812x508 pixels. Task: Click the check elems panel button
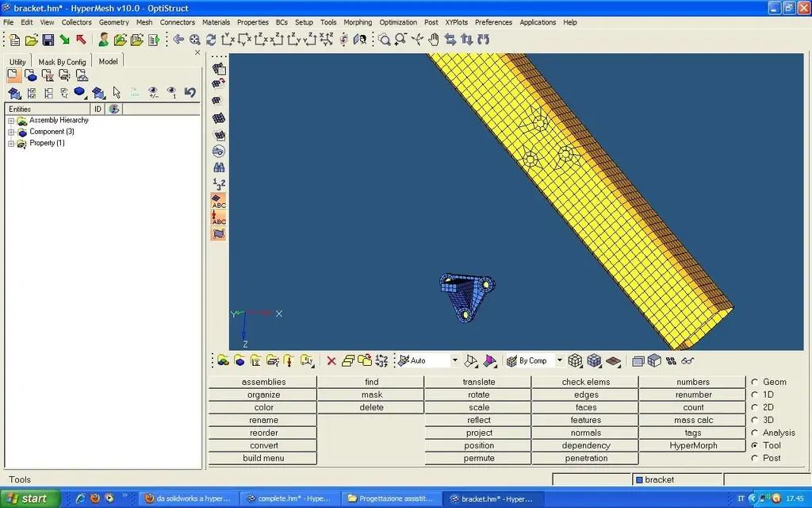[x=586, y=382]
